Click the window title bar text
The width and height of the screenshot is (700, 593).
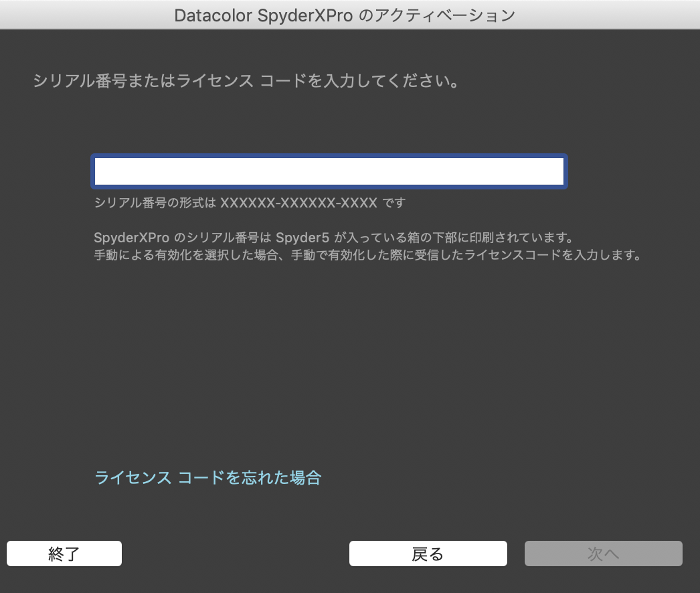coord(345,15)
